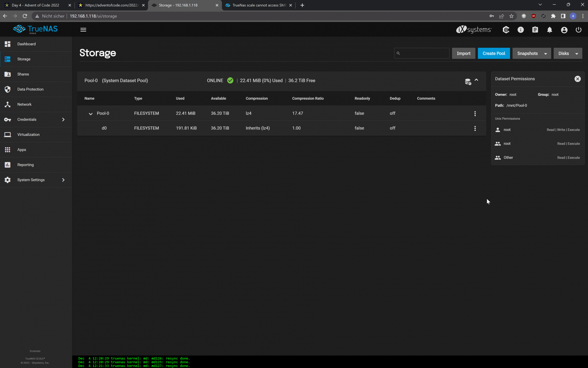This screenshot has height=368, width=588.
Task: Open actions menu for Pool-0 dataset
Action: [475, 114]
